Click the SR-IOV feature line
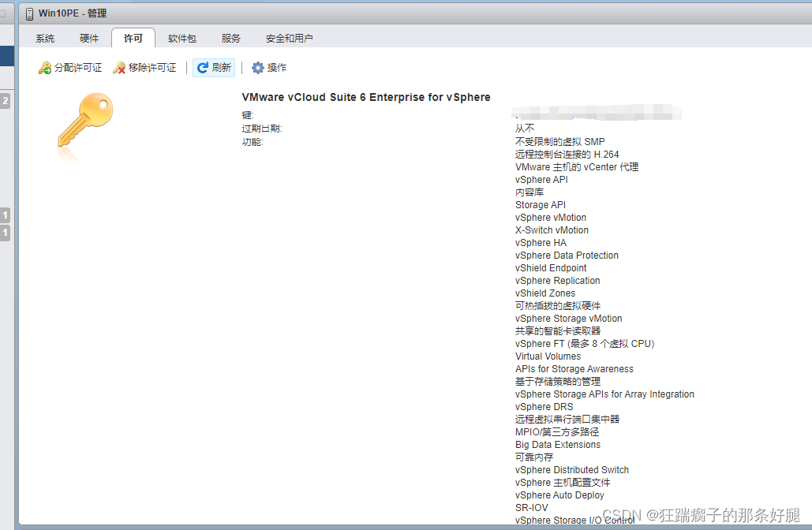Viewport: 812px width, 530px height. 531,508
